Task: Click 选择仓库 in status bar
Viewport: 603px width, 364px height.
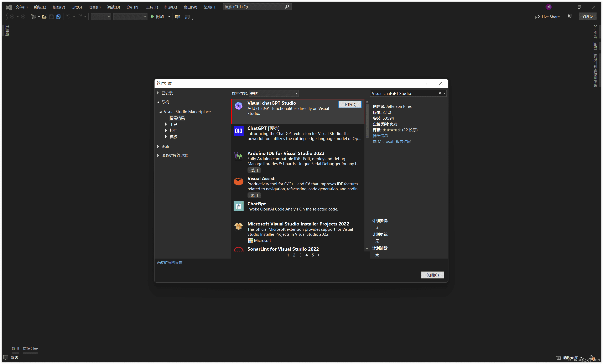Action: [570, 358]
